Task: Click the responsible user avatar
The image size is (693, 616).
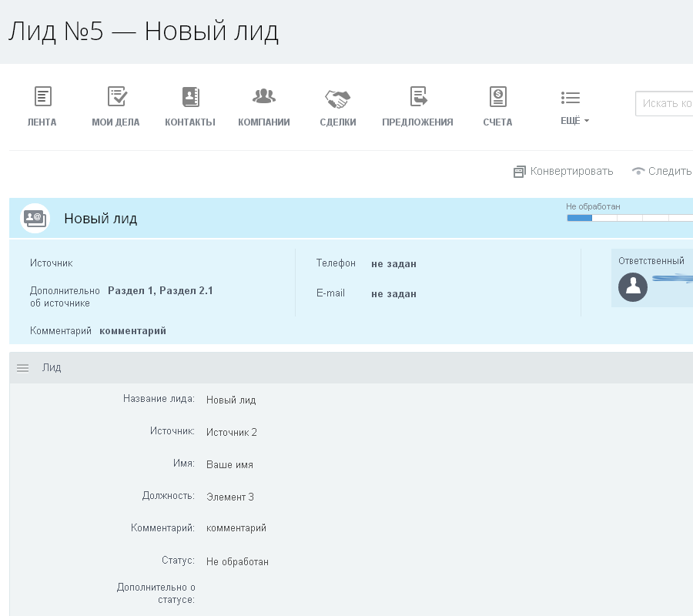Action: (x=633, y=287)
